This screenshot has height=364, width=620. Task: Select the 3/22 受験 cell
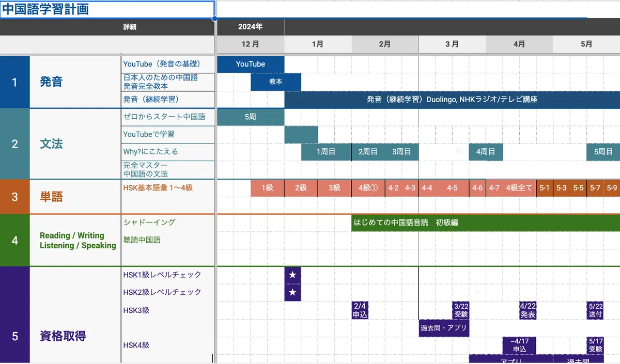461,310
